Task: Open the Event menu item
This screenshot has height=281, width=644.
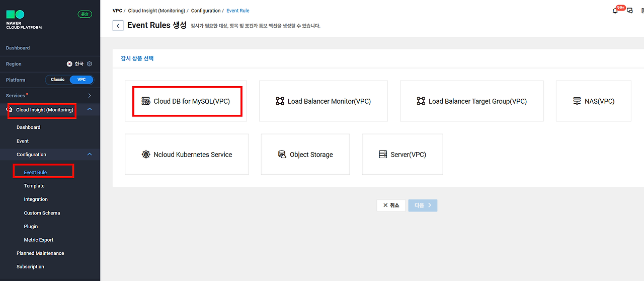Action: click(23, 141)
